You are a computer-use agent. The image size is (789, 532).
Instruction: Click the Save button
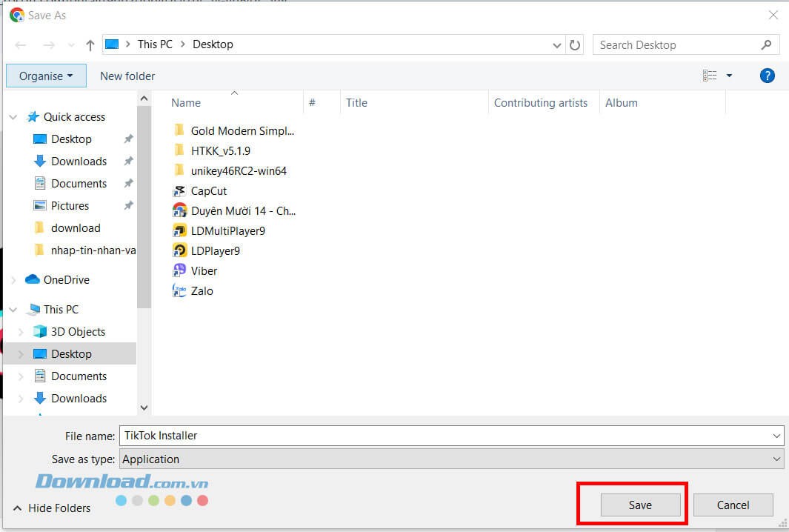[x=640, y=505]
